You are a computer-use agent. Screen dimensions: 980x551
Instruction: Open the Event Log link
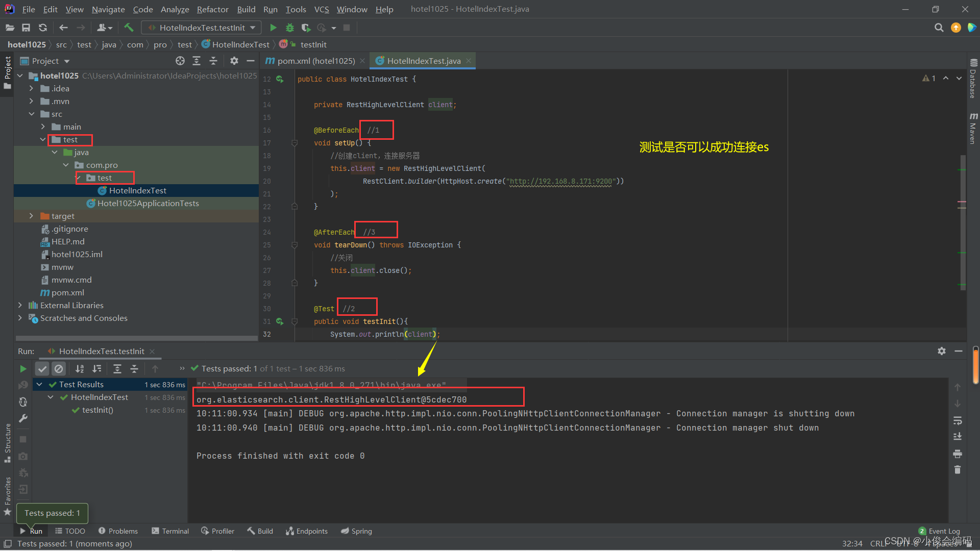(944, 531)
